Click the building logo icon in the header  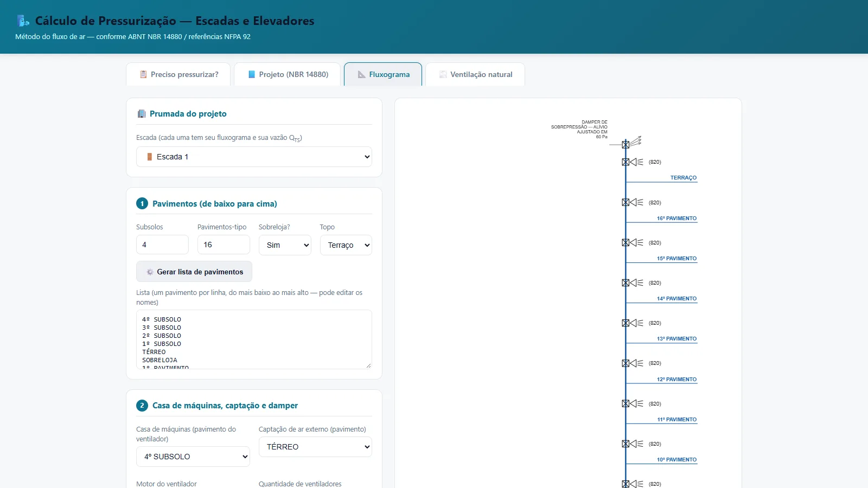(x=23, y=21)
